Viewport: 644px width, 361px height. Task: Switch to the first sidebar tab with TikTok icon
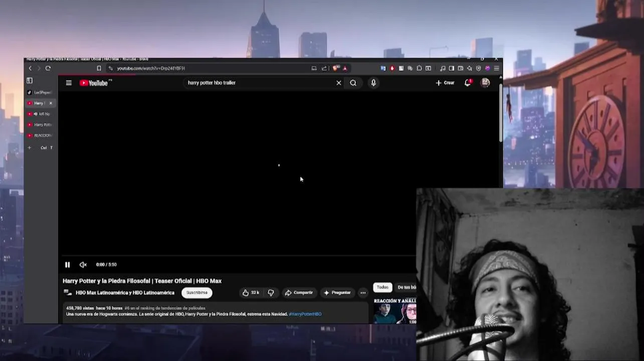40,93
